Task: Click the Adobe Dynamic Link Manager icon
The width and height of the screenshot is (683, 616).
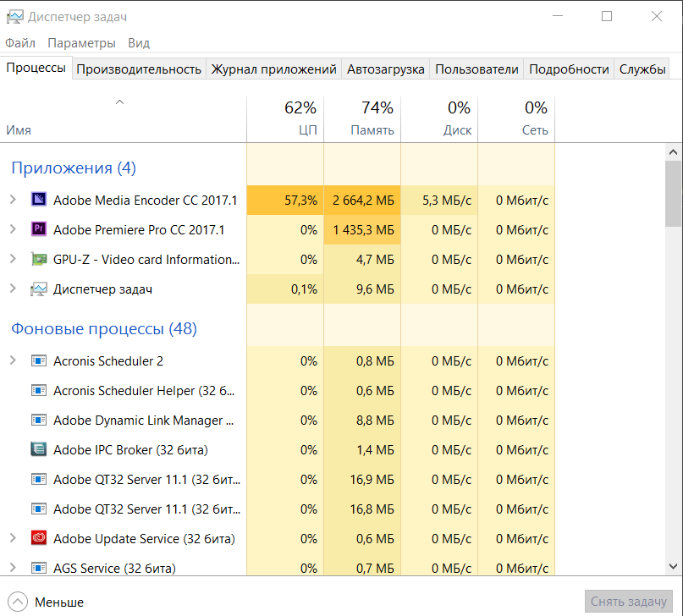Action: (x=39, y=420)
